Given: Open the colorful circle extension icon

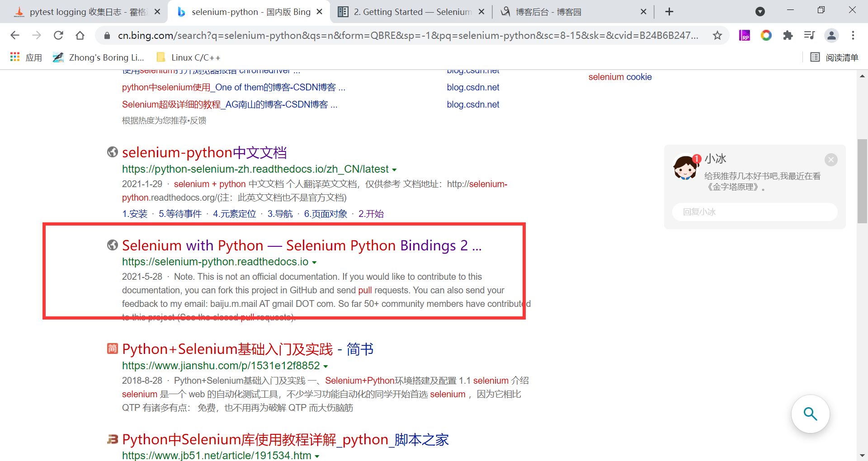Looking at the screenshot, I should point(766,35).
